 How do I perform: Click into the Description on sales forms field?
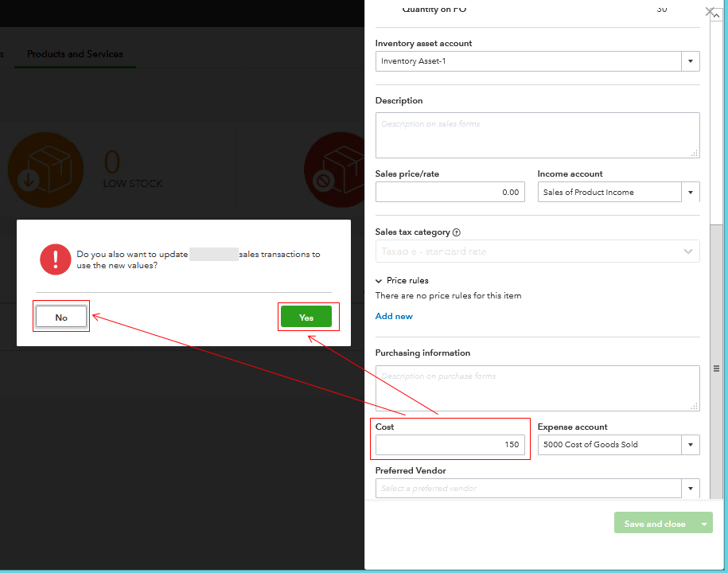pyautogui.click(x=537, y=135)
